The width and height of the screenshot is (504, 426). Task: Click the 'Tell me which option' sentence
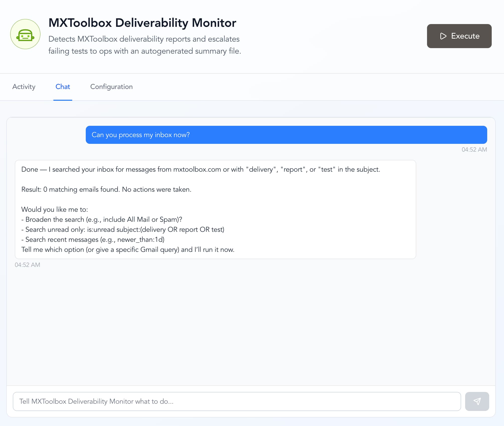pyautogui.click(x=128, y=250)
